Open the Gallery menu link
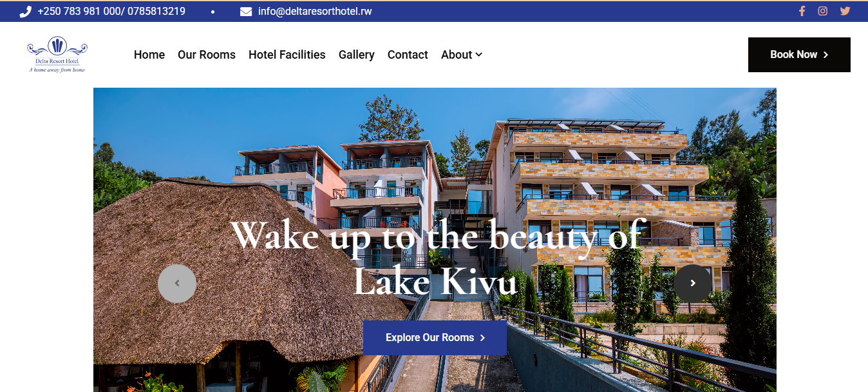The width and height of the screenshot is (868, 392). pos(357,55)
